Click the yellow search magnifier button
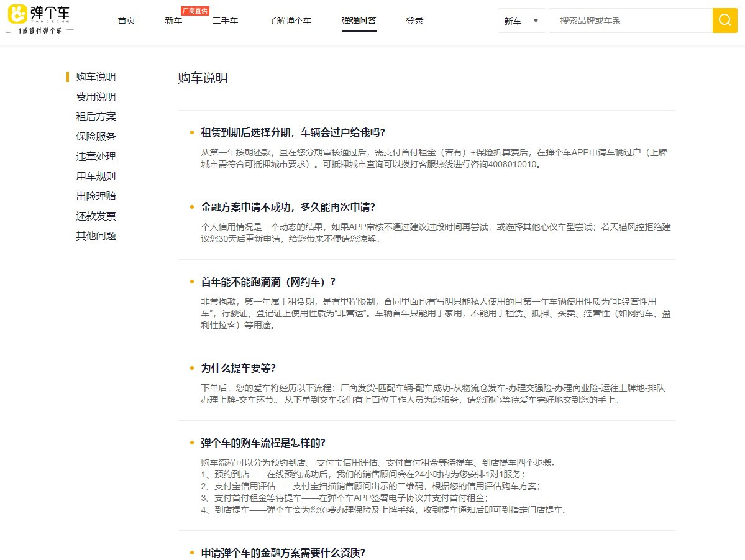Screen dimensions: 745x560 [724, 21]
